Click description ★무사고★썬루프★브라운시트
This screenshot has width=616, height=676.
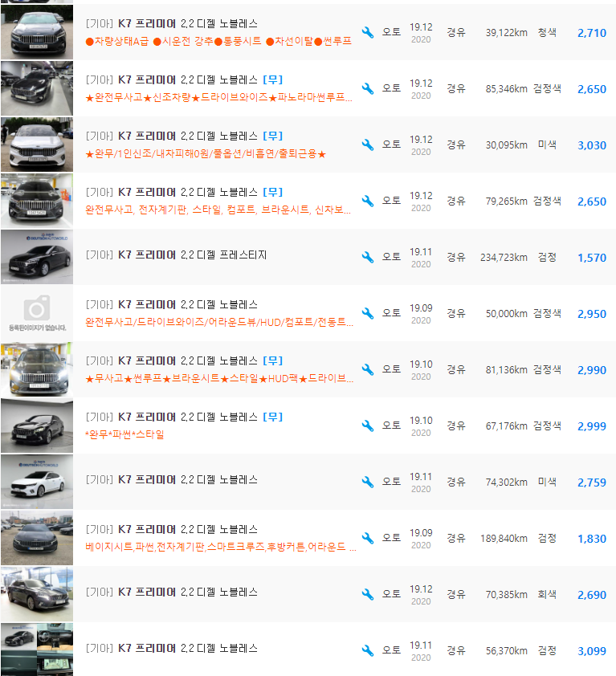point(219,378)
